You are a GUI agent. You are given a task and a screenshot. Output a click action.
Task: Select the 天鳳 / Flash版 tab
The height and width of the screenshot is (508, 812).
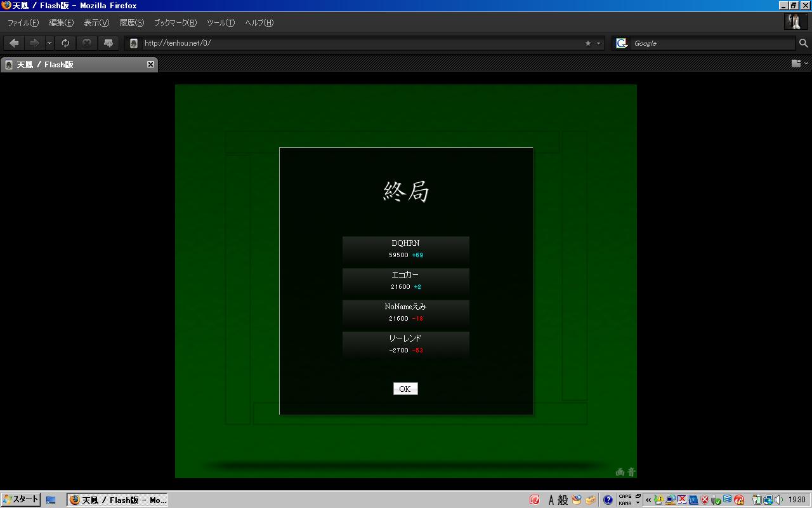pos(79,64)
